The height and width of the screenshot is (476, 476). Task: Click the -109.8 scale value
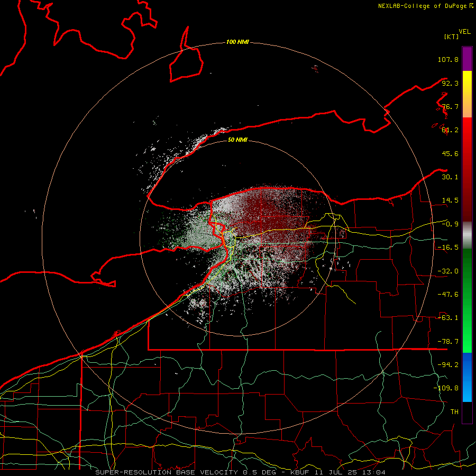pyautogui.click(x=446, y=388)
